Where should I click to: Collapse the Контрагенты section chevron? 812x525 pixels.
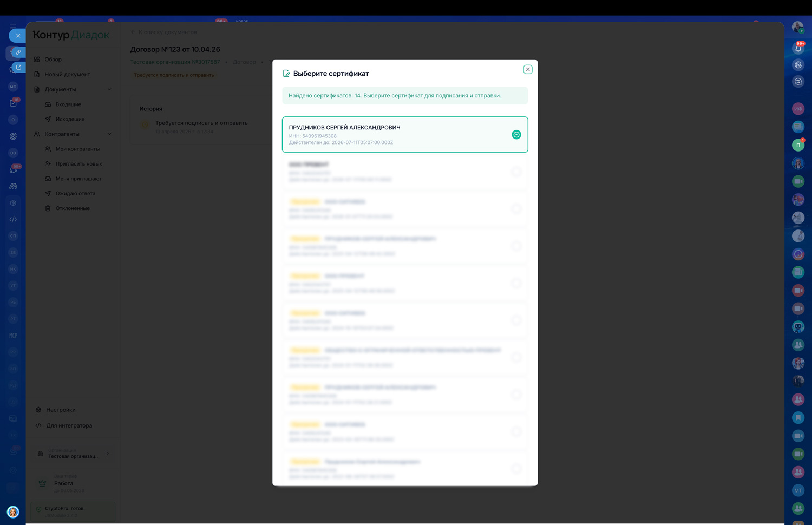tap(109, 134)
